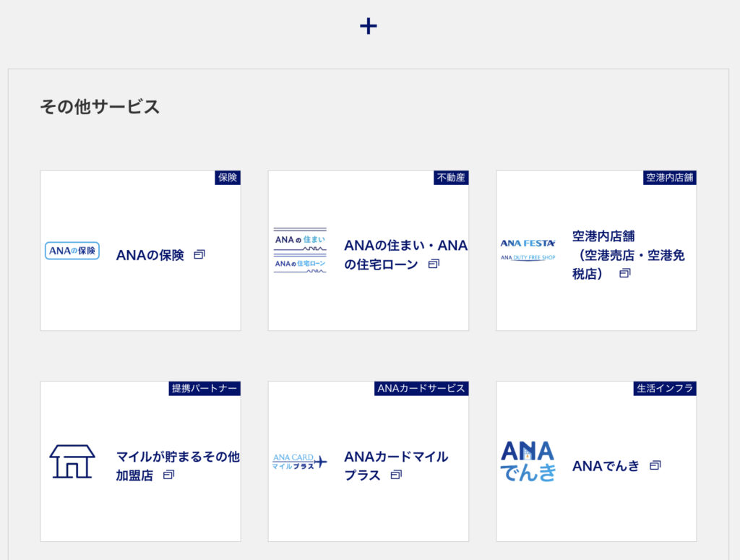Click the ANAでんき logo
The width and height of the screenshot is (740, 560).
click(528, 461)
